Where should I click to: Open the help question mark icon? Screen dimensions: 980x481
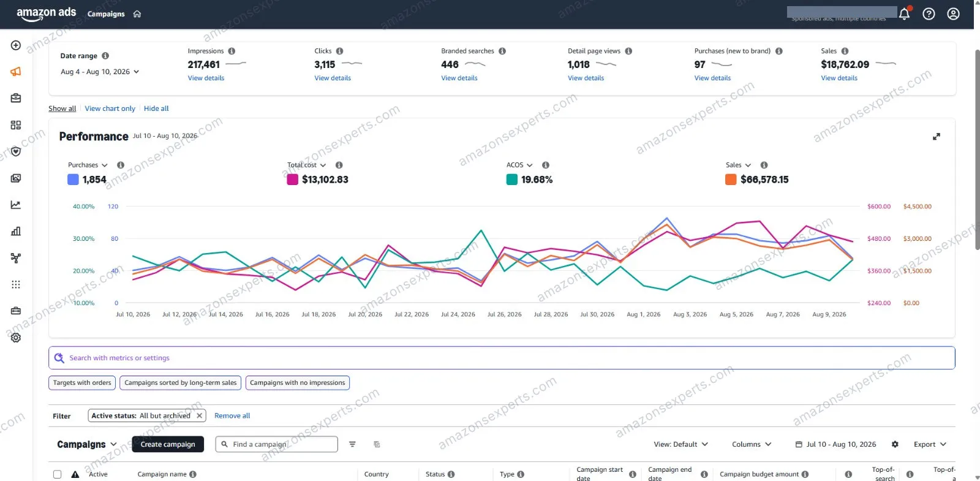click(x=929, y=13)
